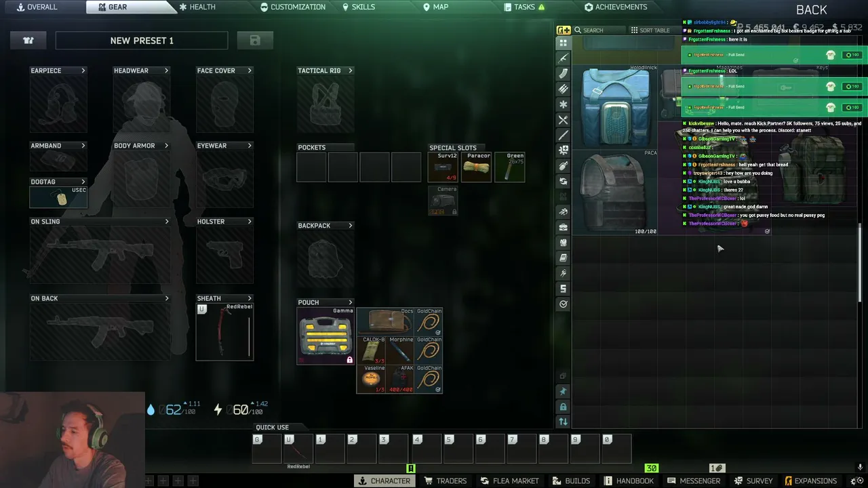The image size is (868, 488).
Task: Filter stash by containers briefcase icon
Action: (563, 228)
